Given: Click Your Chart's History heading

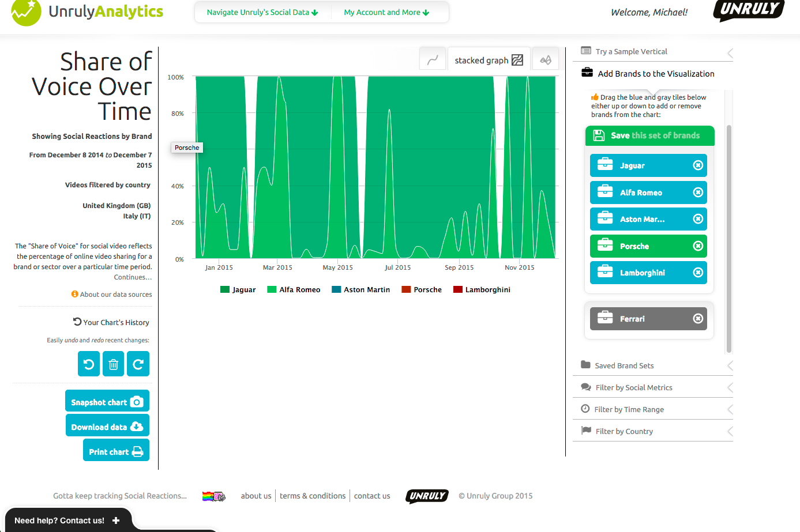Looking at the screenshot, I should click(x=111, y=322).
